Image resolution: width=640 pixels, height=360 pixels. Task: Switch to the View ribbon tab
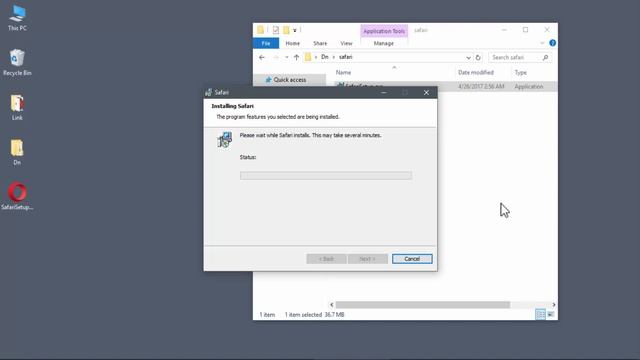(x=346, y=43)
